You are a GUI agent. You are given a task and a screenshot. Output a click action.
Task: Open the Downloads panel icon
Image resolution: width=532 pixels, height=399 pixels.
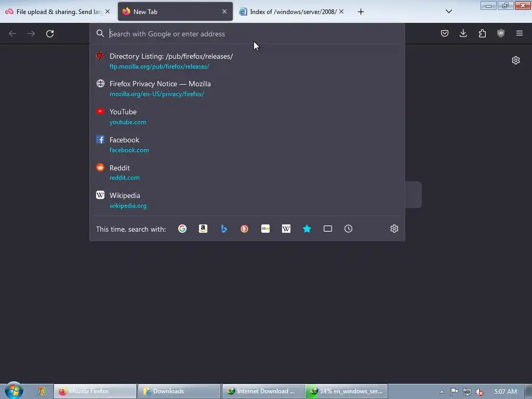point(463,33)
